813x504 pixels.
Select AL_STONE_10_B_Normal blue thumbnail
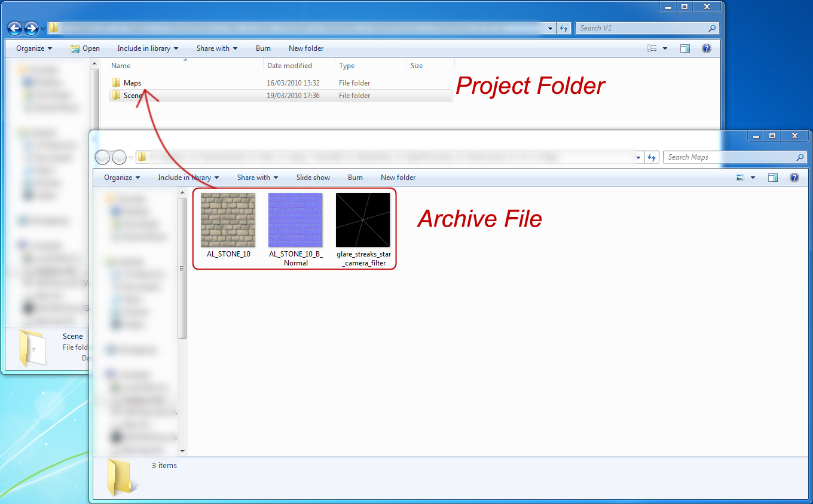coord(295,220)
